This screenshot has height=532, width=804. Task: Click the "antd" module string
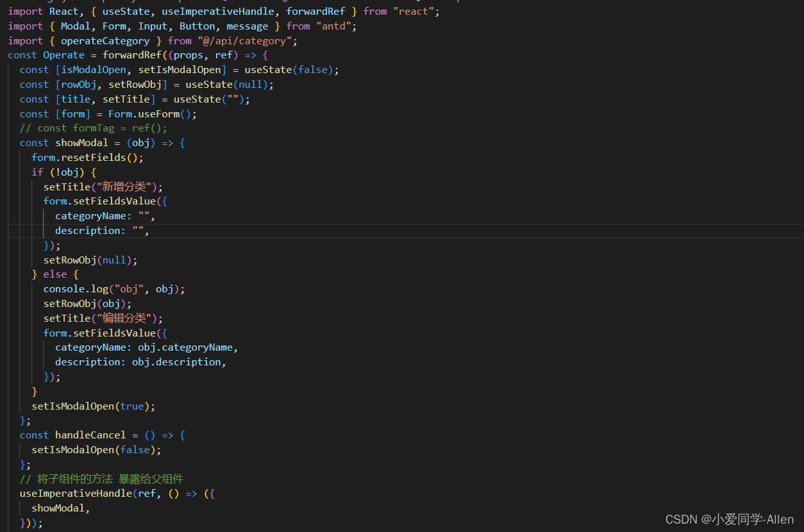click(x=333, y=26)
